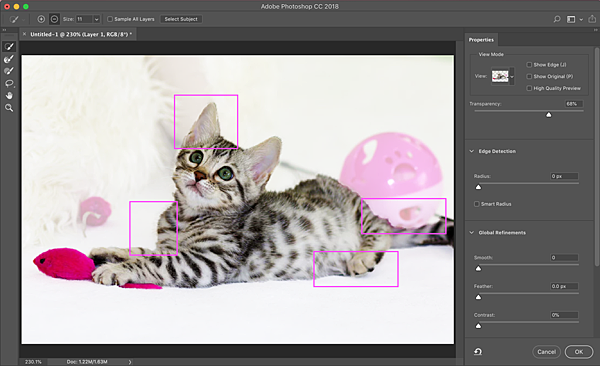Switch to add-to-selection plus mode
This screenshot has height=366, width=600.
[x=41, y=19]
